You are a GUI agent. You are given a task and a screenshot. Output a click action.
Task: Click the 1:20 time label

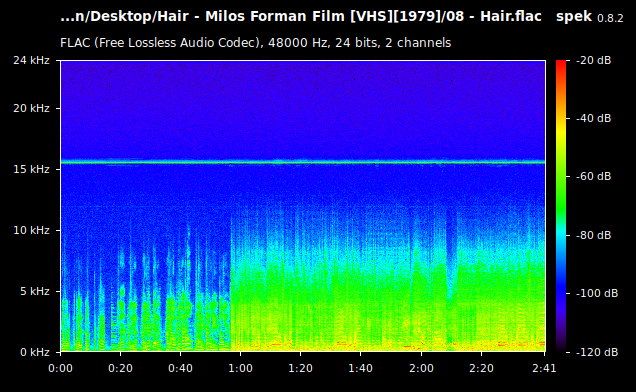[301, 368]
